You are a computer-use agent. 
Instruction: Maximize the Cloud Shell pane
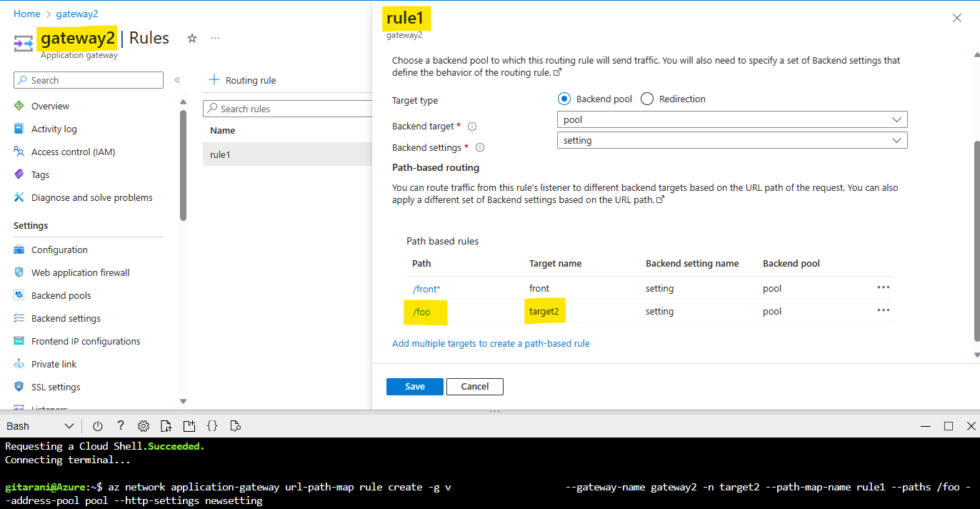point(949,426)
